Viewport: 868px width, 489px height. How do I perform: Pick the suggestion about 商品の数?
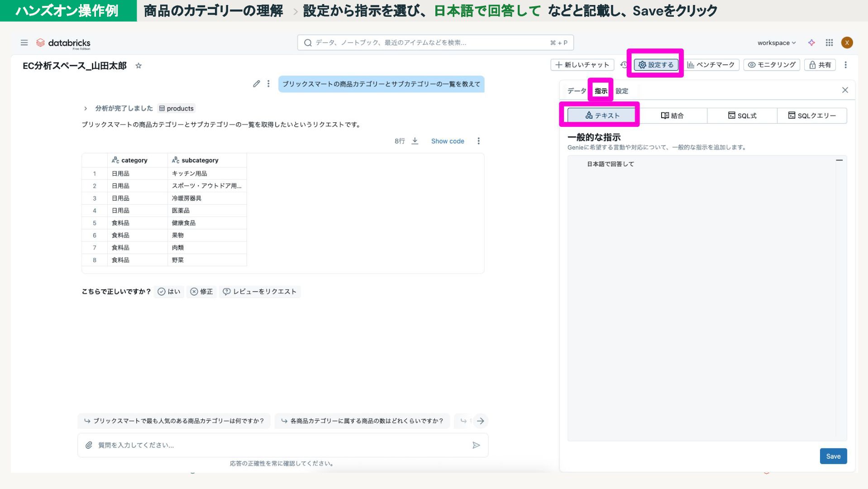pos(362,421)
